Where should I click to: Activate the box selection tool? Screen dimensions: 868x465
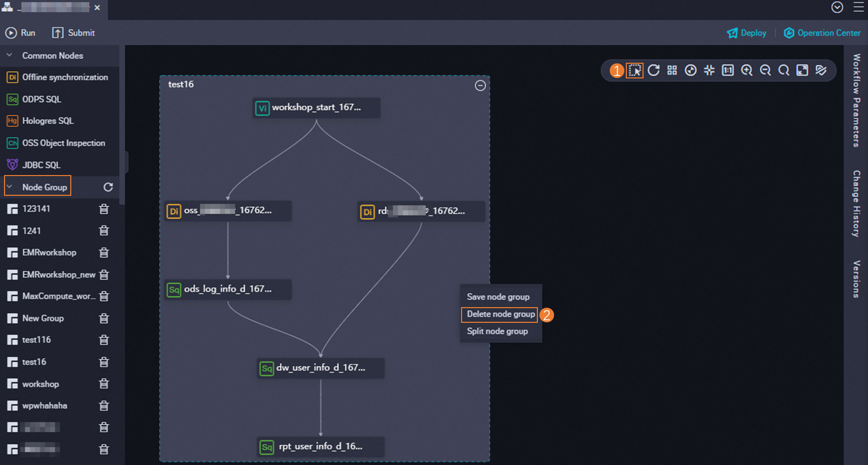tap(634, 70)
